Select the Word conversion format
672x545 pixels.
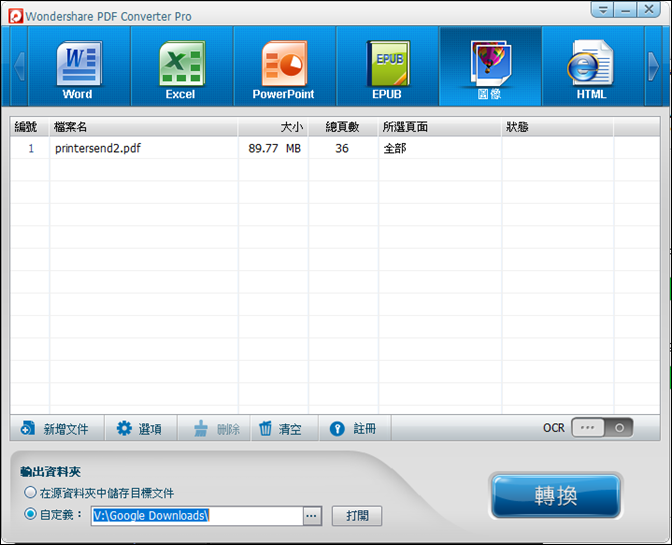tap(79, 66)
